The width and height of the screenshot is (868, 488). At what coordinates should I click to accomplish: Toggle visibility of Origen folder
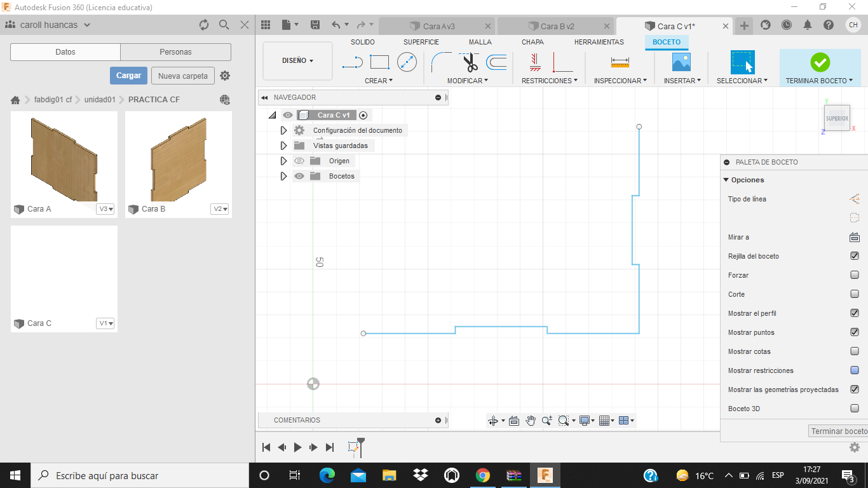click(299, 161)
